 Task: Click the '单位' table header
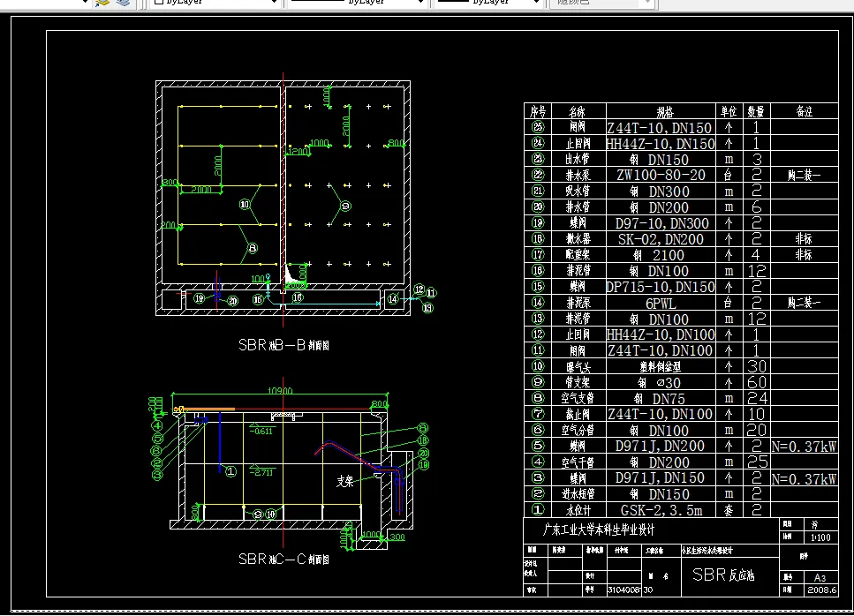(729, 111)
